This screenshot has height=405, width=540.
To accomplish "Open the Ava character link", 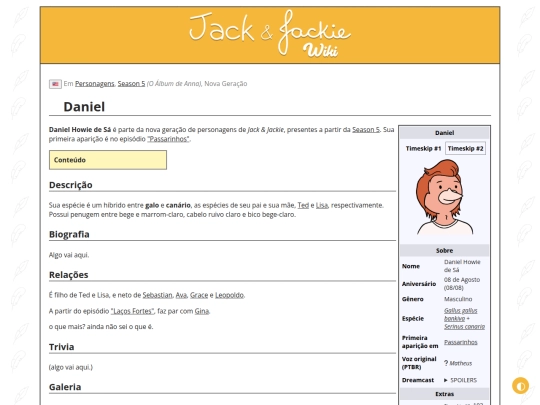I will point(181,295).
